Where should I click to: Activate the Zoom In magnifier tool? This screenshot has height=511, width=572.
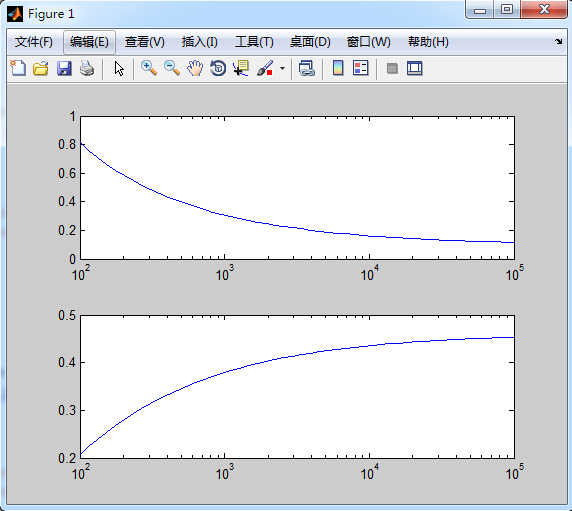point(149,68)
